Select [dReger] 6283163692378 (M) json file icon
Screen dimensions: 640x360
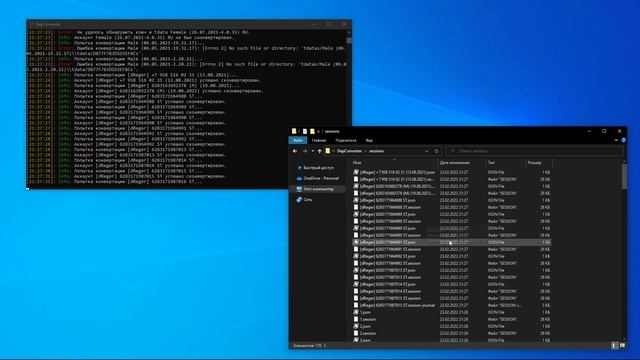[356, 186]
